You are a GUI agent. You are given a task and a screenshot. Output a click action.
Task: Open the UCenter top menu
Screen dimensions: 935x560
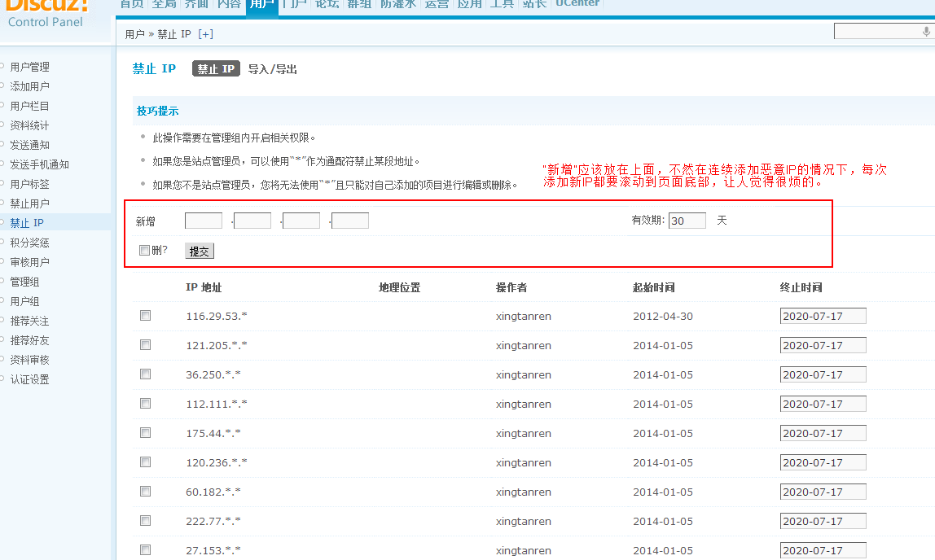click(x=577, y=4)
